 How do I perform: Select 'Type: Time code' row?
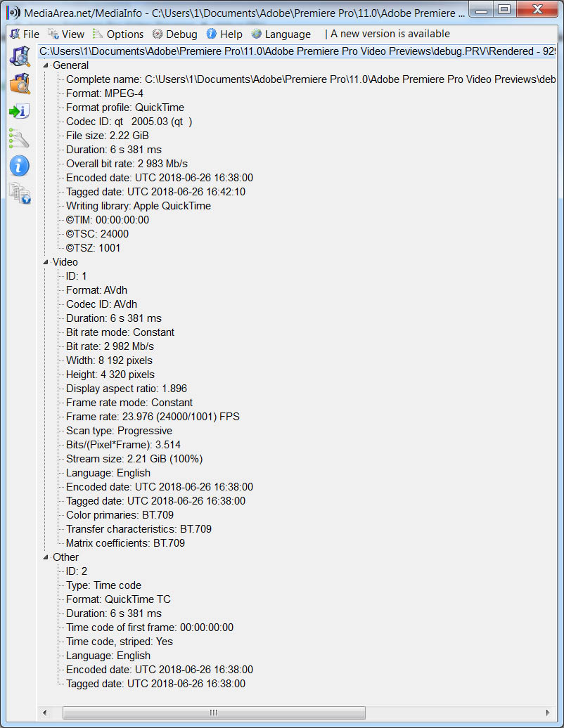pyautogui.click(x=103, y=585)
